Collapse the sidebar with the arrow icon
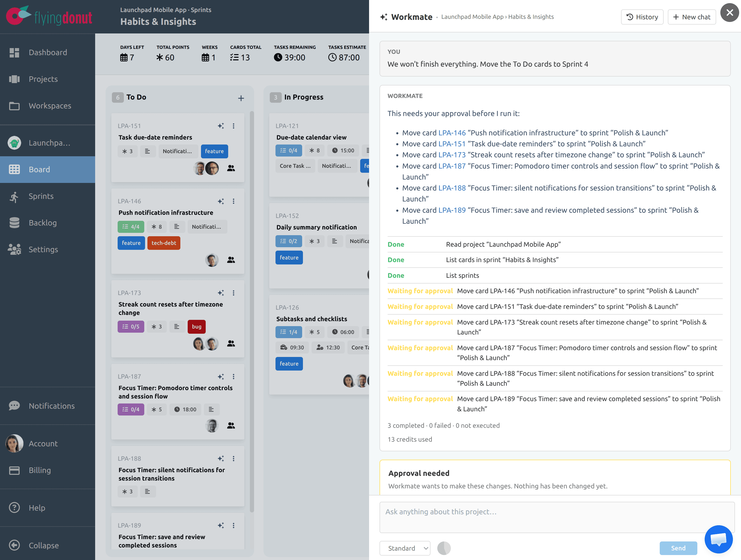Image resolution: width=741 pixels, height=560 pixels. 14,545
